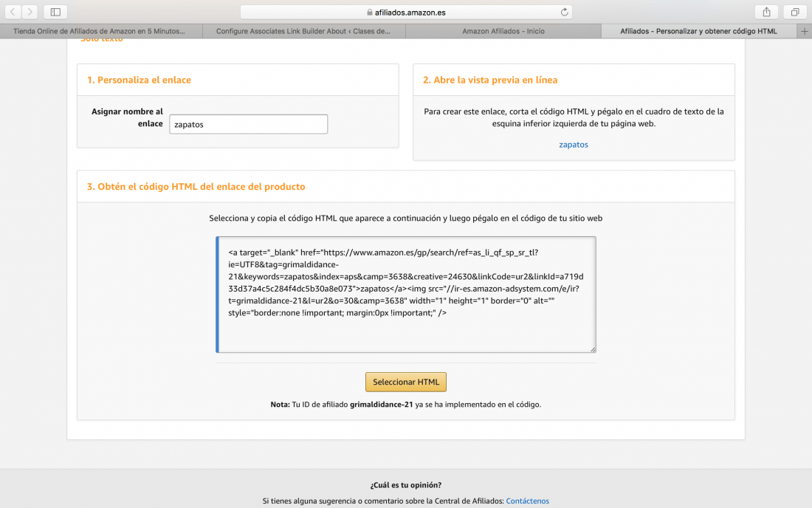The width and height of the screenshot is (812, 508).
Task: Click the '3. Obtén el código HTML' heading
Action: [196, 186]
